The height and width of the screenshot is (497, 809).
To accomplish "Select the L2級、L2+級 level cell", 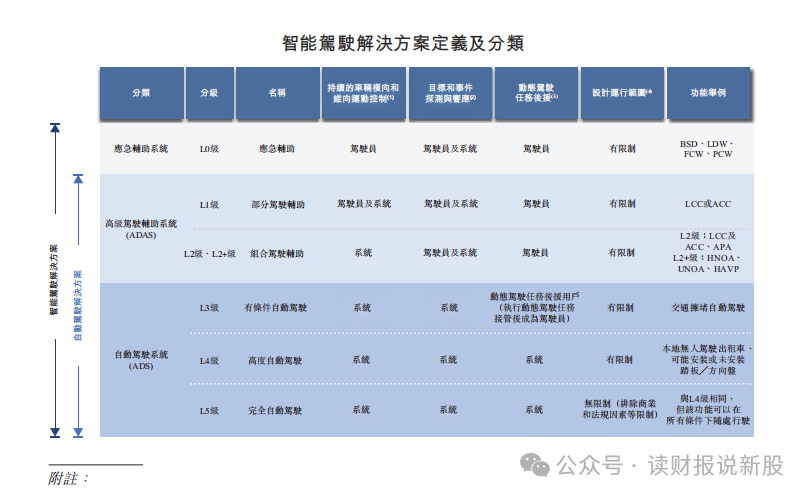I will 209,253.
